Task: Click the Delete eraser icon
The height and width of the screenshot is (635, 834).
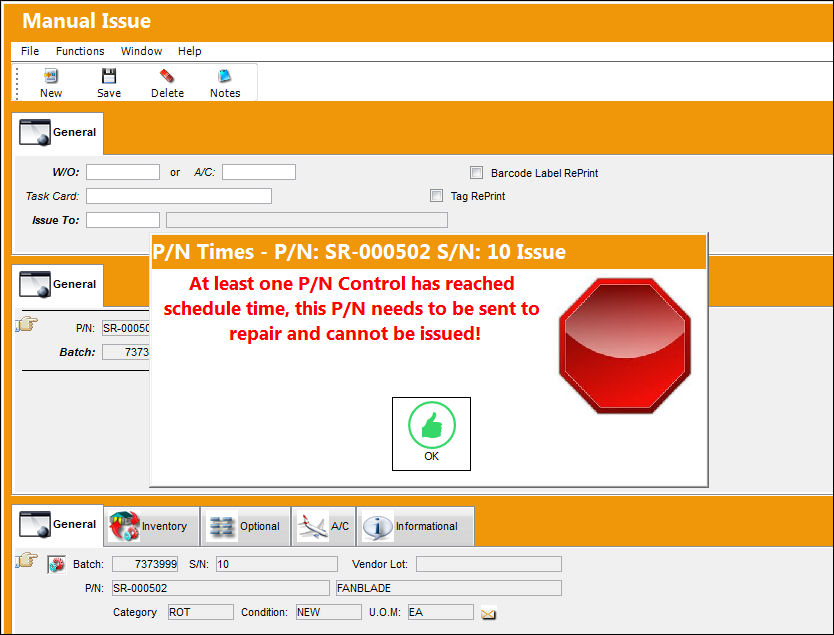Action: click(167, 76)
